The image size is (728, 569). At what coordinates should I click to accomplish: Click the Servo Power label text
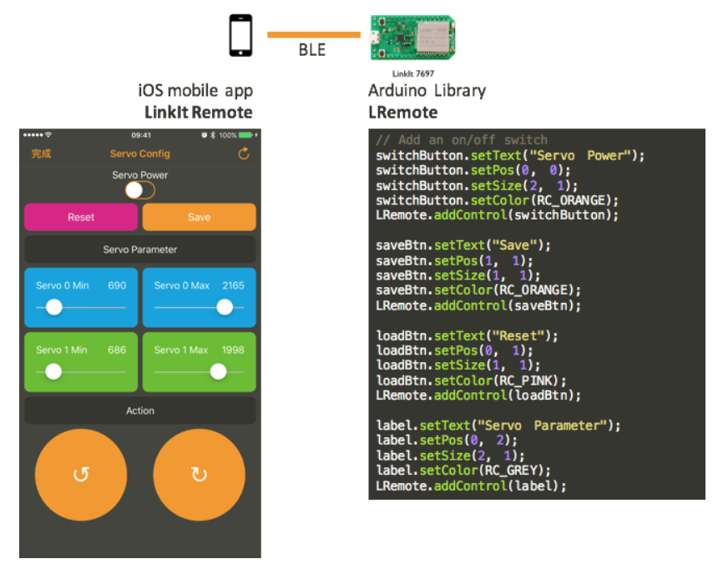[x=139, y=175]
